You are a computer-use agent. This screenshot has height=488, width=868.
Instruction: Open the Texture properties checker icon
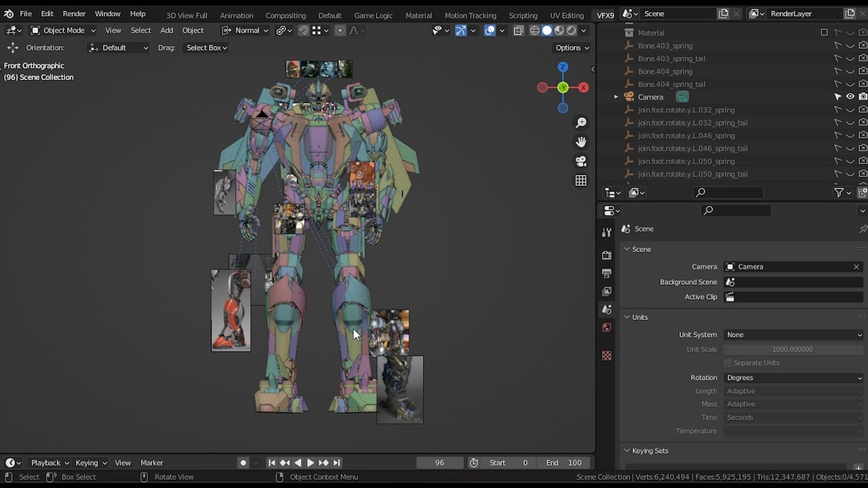607,356
